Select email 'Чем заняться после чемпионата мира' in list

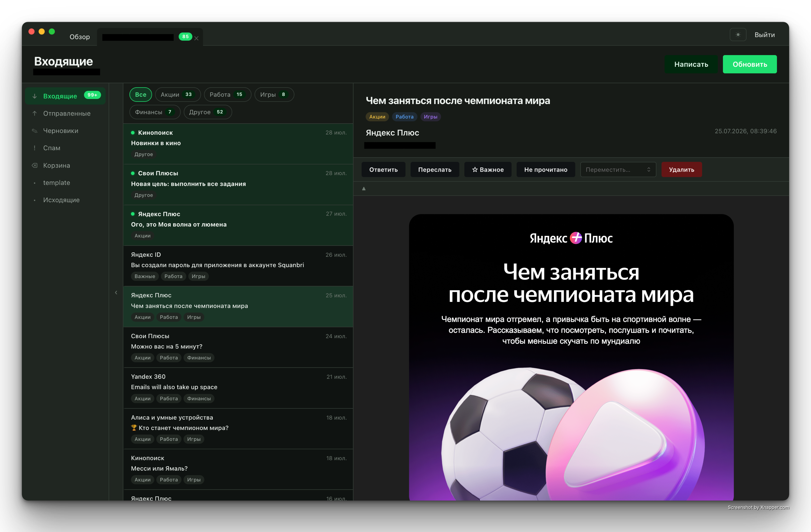click(238, 306)
